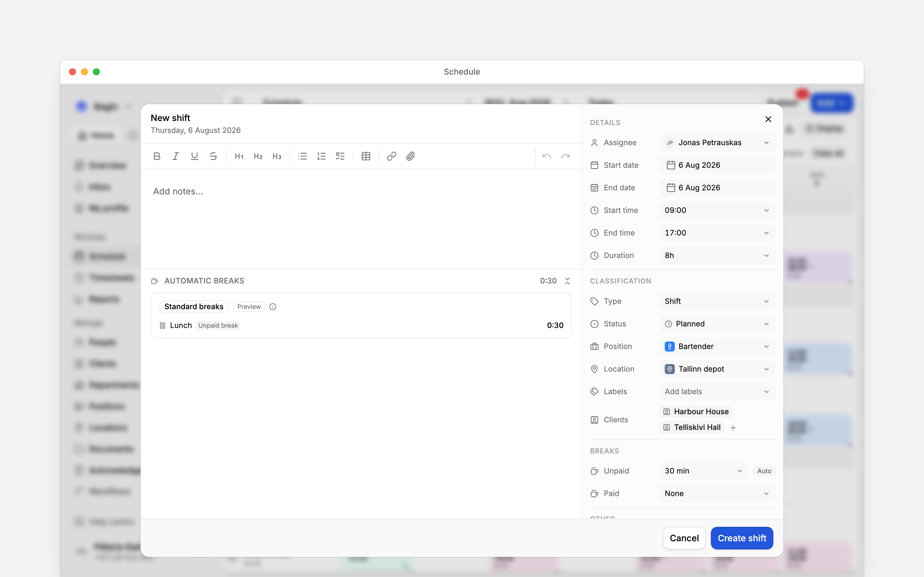Insert a checklist in notes
924x577 pixels.
click(x=340, y=156)
